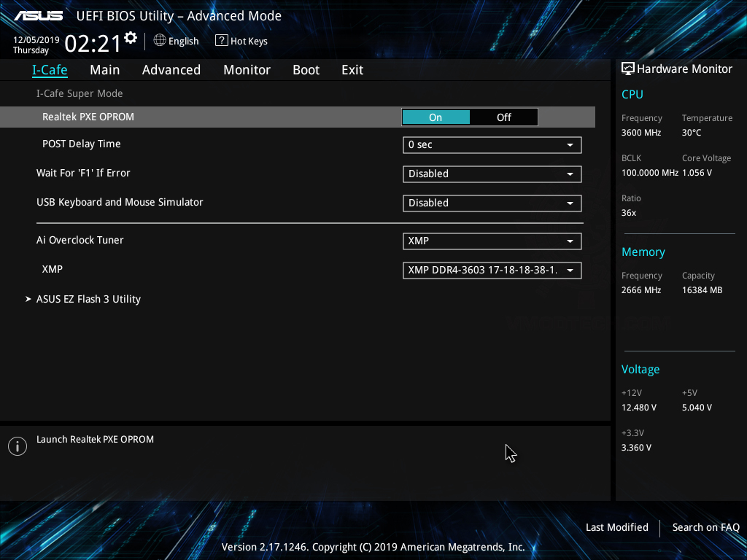Launch the ASUS EZ Flash 3 Utility

click(88, 299)
